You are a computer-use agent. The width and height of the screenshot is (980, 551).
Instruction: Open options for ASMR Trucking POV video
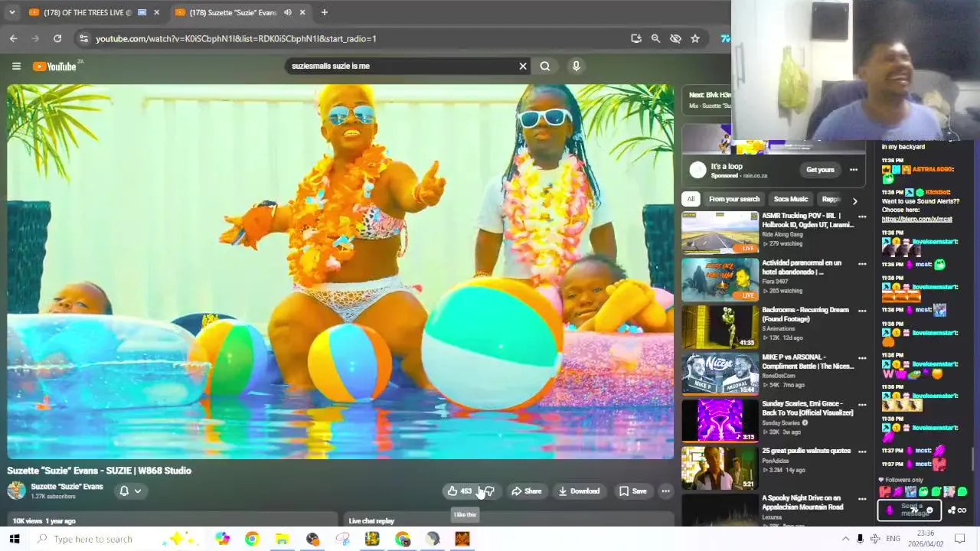[862, 217]
